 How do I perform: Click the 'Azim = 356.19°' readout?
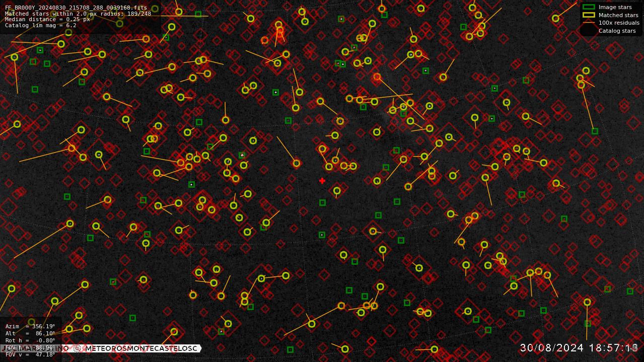(30, 326)
